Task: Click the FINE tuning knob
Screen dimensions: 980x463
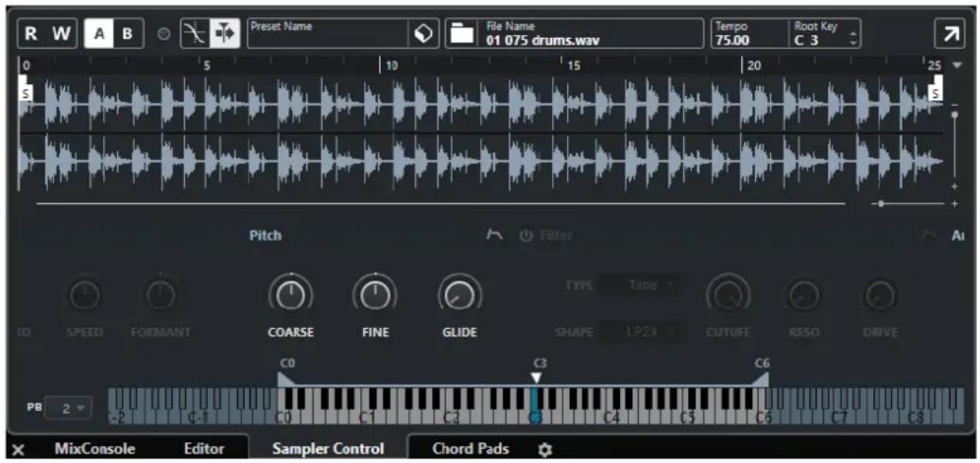Action: 374,294
